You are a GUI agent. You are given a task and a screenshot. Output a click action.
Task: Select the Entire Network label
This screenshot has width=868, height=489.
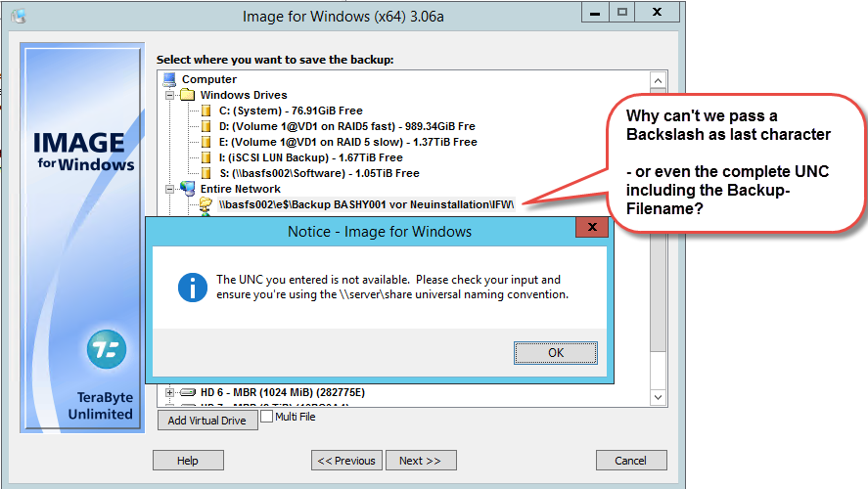point(241,189)
